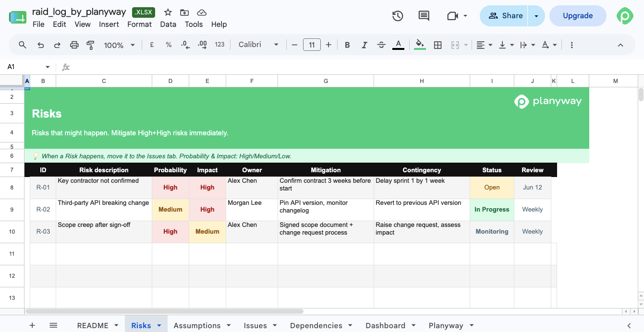Open the Share options dropdown arrow

536,16
